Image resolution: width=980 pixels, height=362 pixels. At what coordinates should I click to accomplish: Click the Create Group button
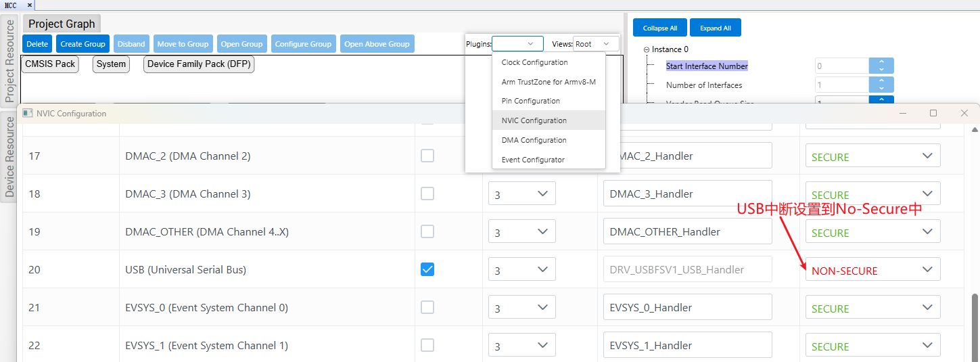pos(83,44)
